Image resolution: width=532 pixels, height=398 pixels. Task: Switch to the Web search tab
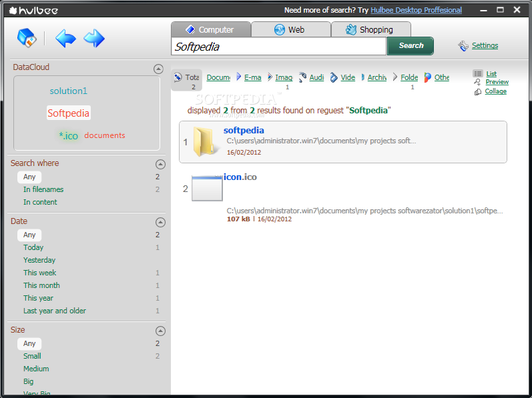pyautogui.click(x=291, y=29)
